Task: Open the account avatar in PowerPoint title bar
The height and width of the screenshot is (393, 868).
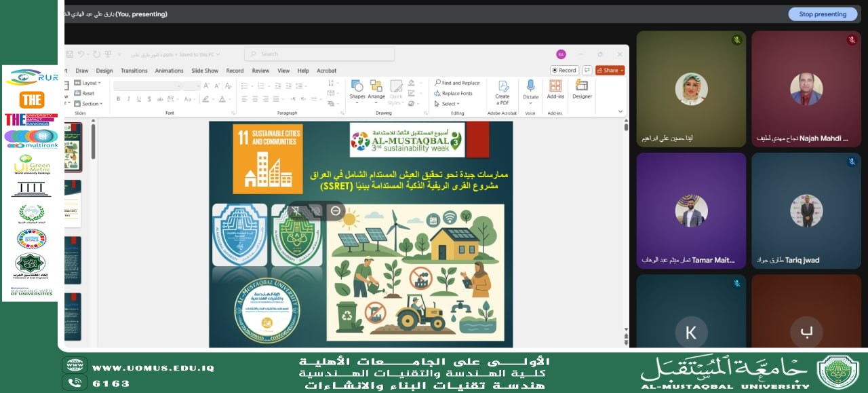Action: click(x=561, y=54)
